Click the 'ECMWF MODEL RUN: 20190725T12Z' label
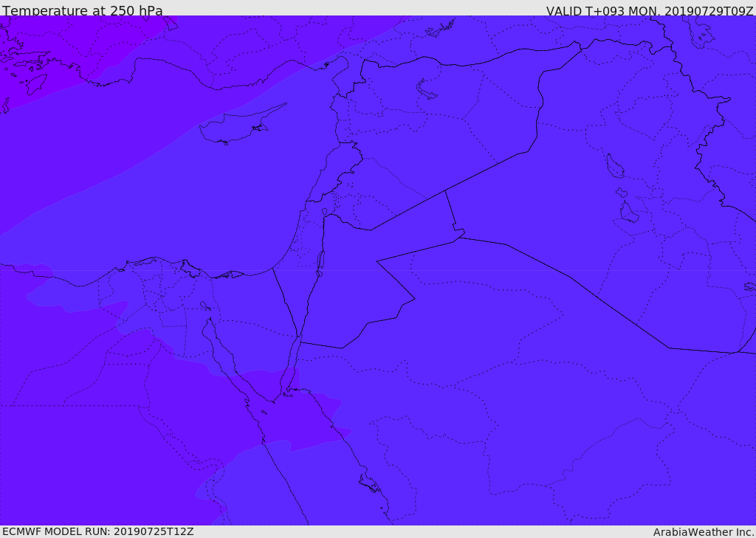Screen dimensions: 756x538 click(x=98, y=531)
